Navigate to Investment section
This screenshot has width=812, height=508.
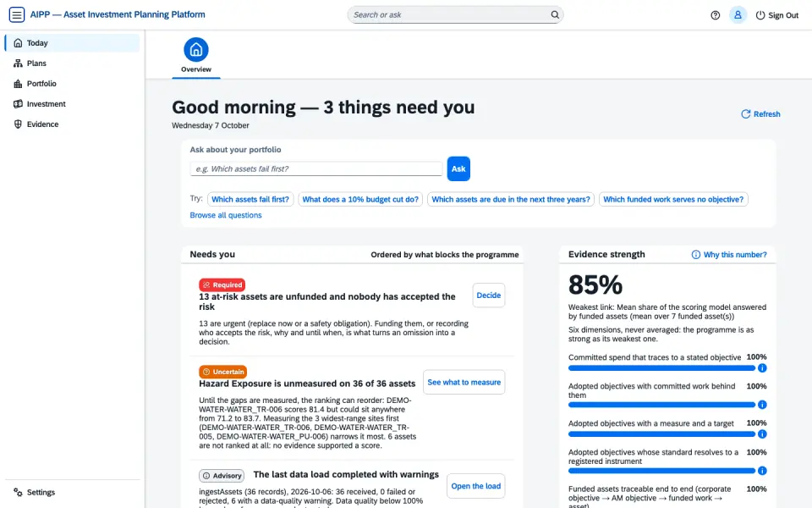[73, 103]
